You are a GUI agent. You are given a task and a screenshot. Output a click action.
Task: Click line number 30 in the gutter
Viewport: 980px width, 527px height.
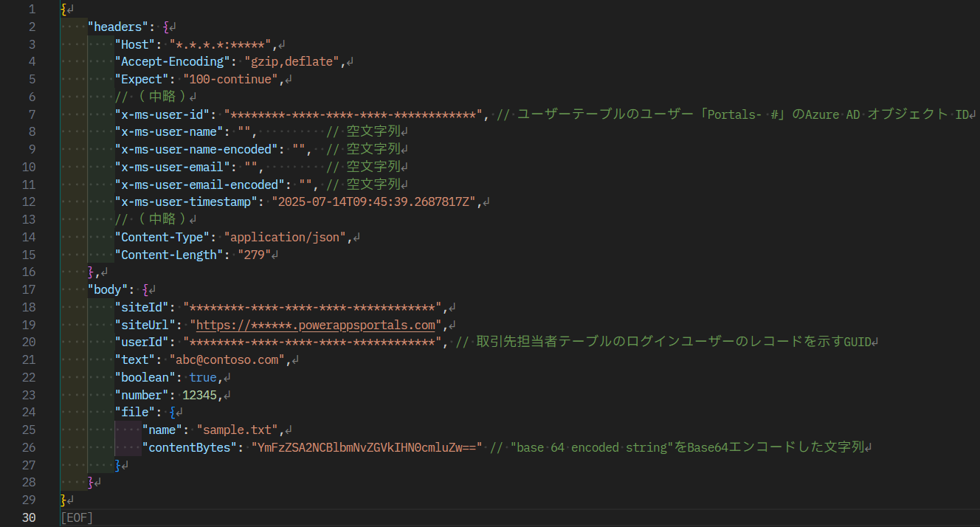[29, 517]
